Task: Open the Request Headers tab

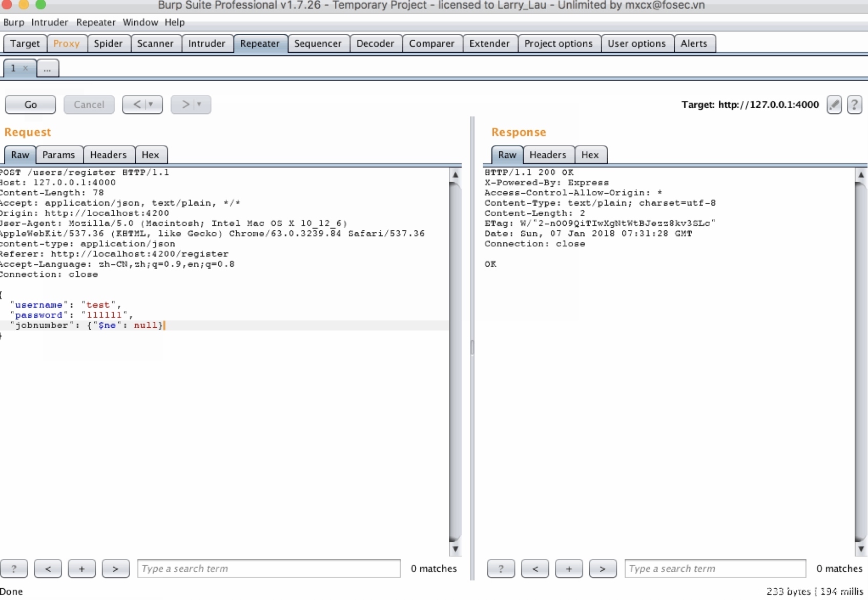Action: pos(108,154)
